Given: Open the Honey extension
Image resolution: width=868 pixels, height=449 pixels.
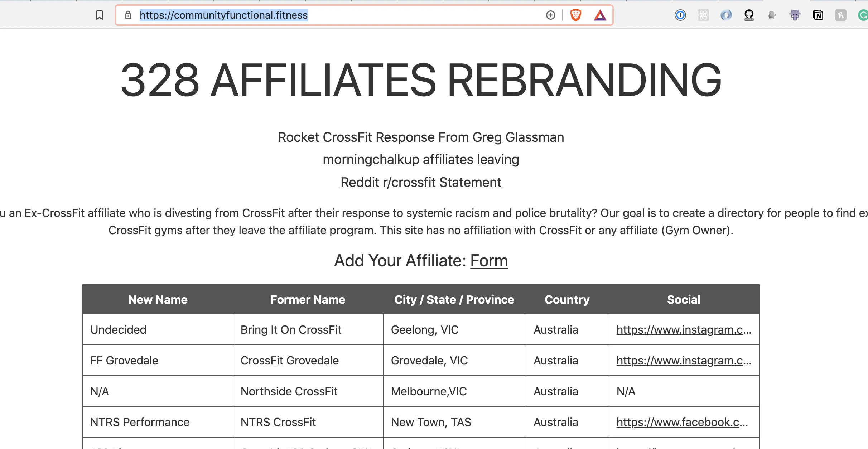Looking at the screenshot, I should coord(840,15).
